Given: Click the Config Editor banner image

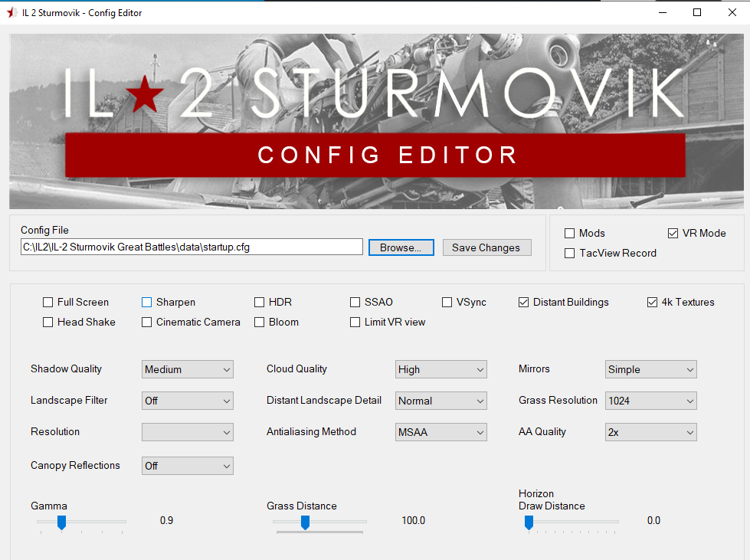Looking at the screenshot, I should (376, 121).
